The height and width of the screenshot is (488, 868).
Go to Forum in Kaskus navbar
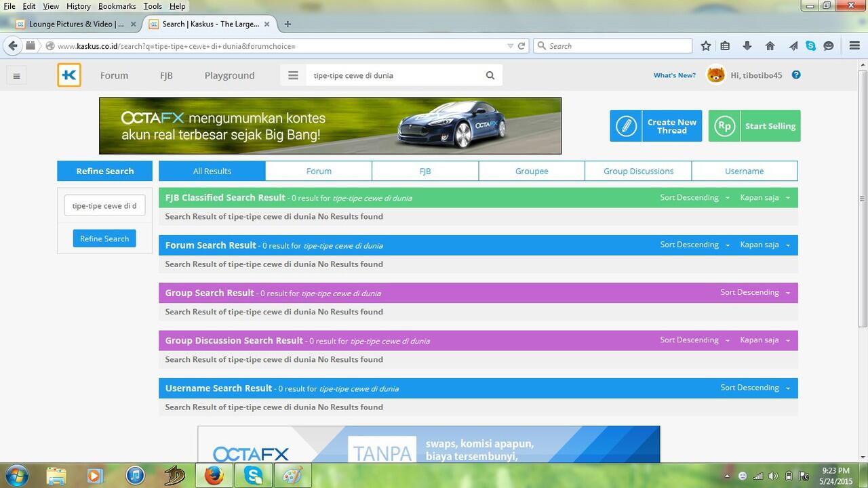(114, 75)
